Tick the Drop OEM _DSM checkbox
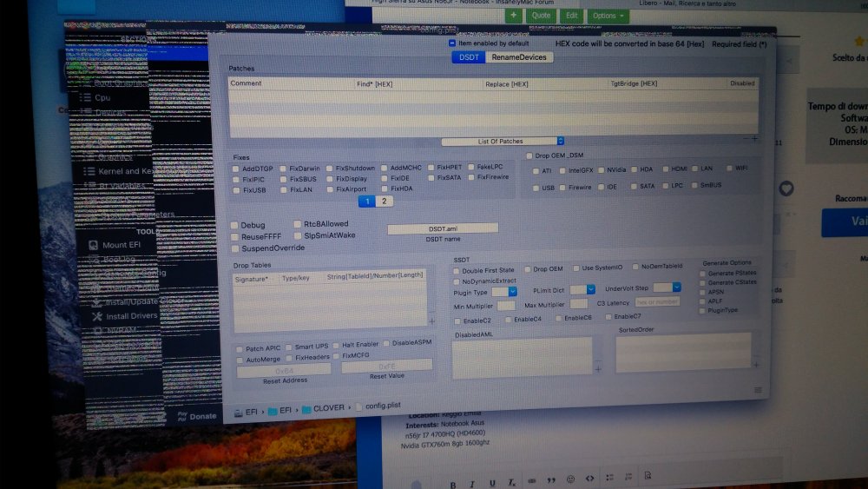The image size is (868, 489). (529, 155)
